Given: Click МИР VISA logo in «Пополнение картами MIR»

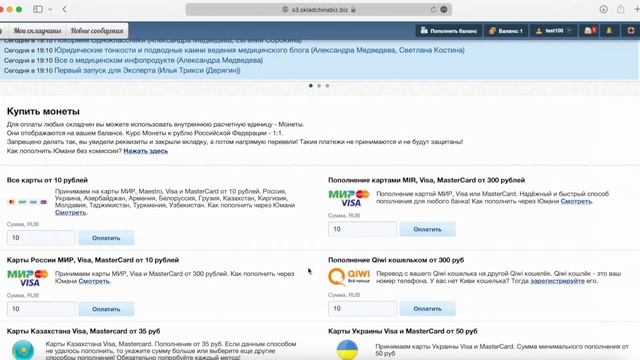Looking at the screenshot, I should (x=349, y=198).
